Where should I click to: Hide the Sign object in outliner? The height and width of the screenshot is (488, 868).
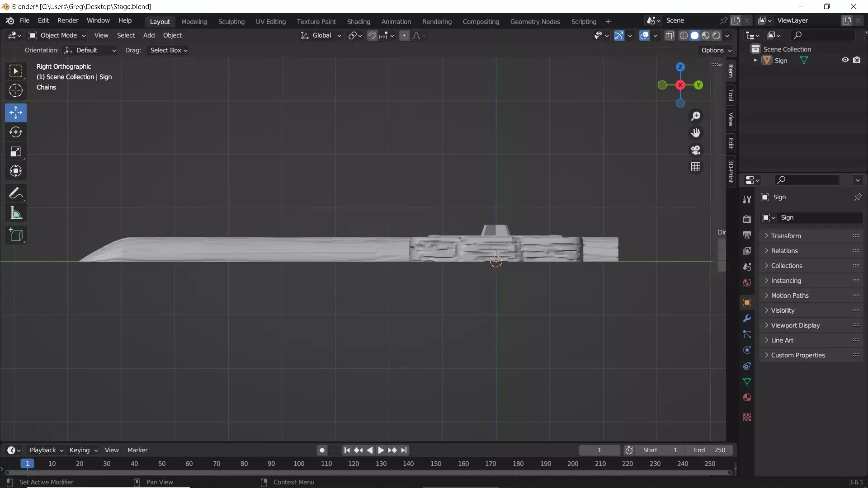coord(845,60)
